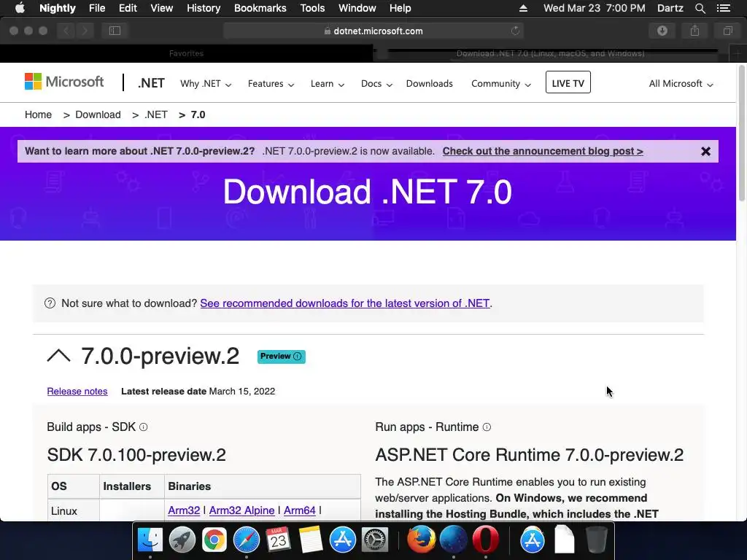Go to Downloads in site navigation
This screenshot has height=560, width=747.
click(429, 84)
